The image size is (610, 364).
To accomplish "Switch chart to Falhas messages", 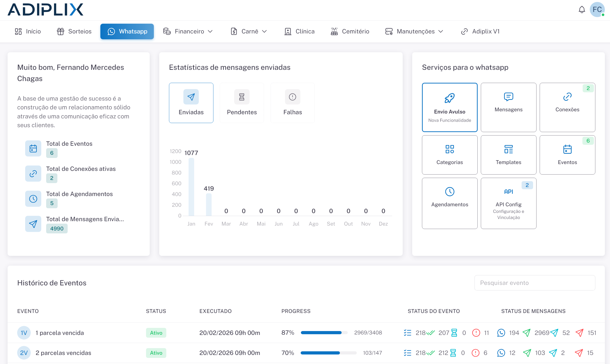I will coord(292,103).
